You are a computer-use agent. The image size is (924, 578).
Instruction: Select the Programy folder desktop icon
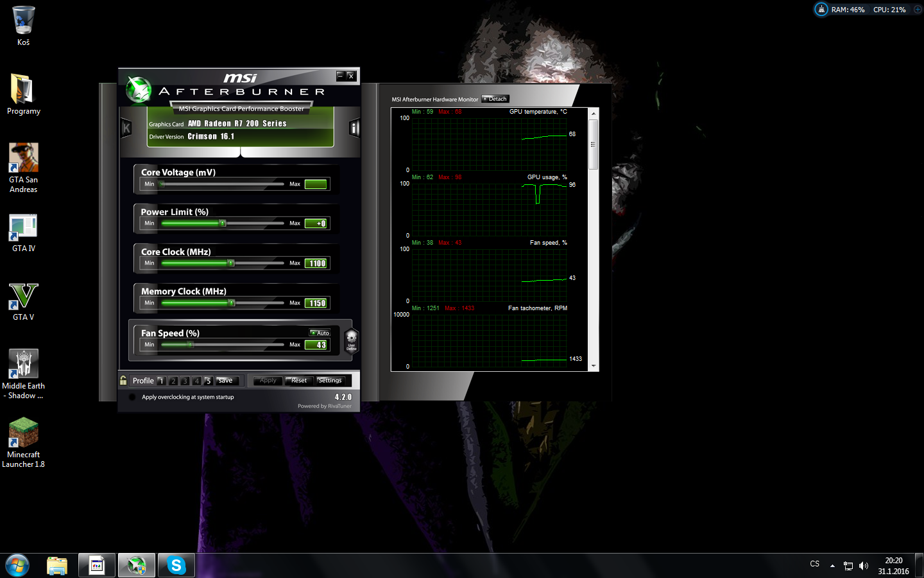click(x=23, y=94)
